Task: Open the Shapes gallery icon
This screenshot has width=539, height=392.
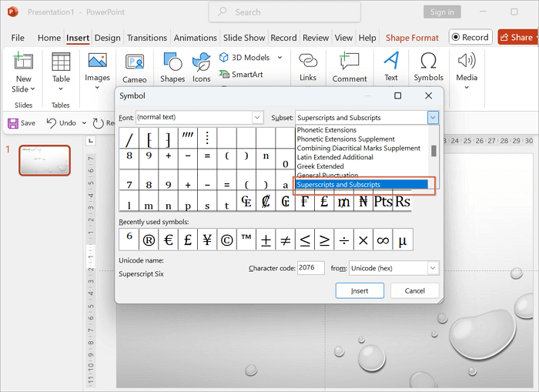Action: coord(172,63)
